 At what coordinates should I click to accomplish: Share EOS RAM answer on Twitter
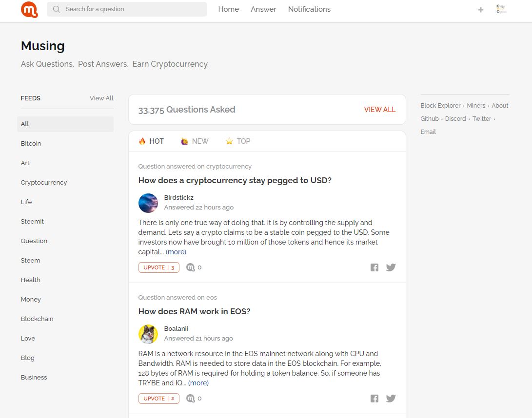391,399
